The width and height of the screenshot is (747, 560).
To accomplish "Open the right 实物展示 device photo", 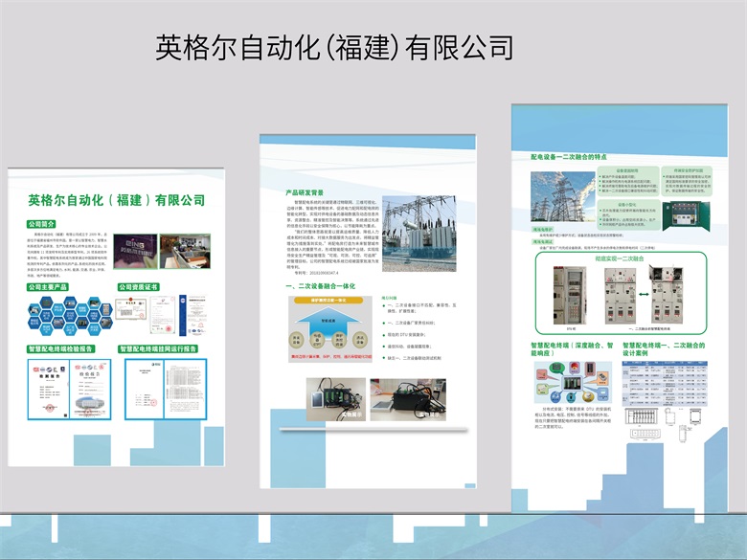I will (x=408, y=399).
